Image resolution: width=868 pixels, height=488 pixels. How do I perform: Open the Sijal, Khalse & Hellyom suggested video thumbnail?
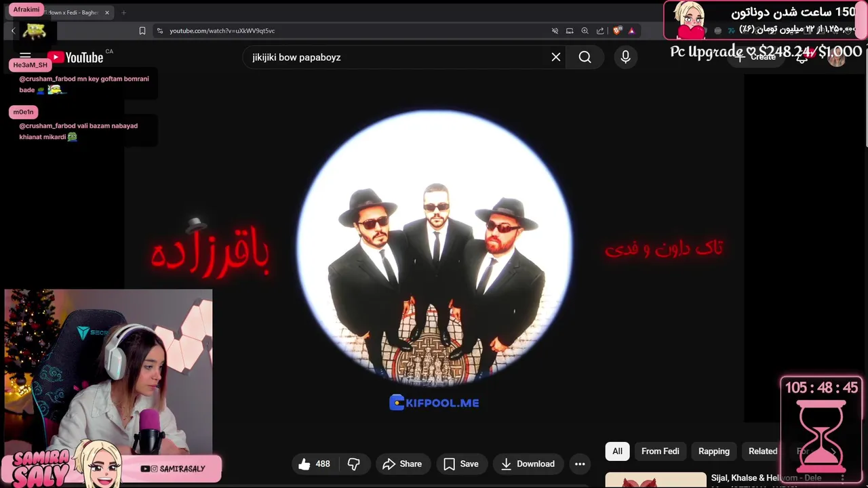[x=656, y=480]
